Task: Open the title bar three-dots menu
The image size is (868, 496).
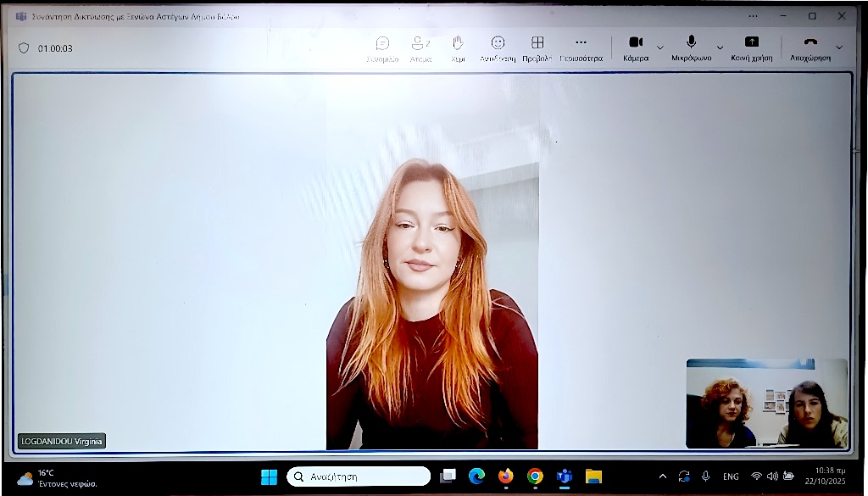Action: tap(753, 15)
